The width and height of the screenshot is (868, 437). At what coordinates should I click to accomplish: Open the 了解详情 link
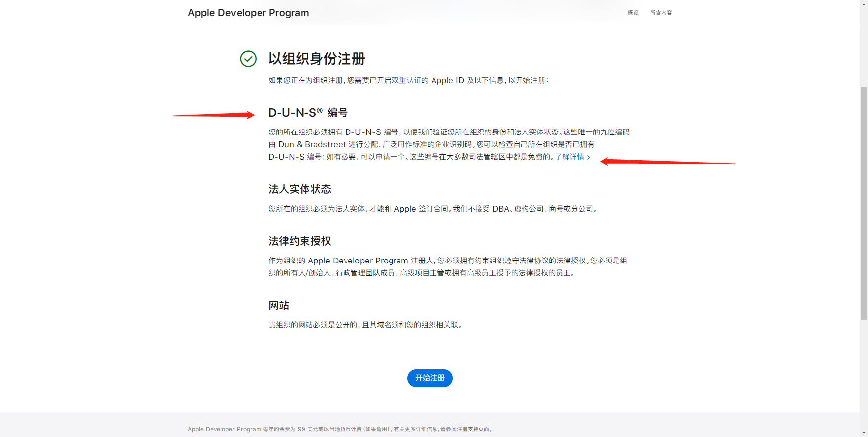pos(572,157)
